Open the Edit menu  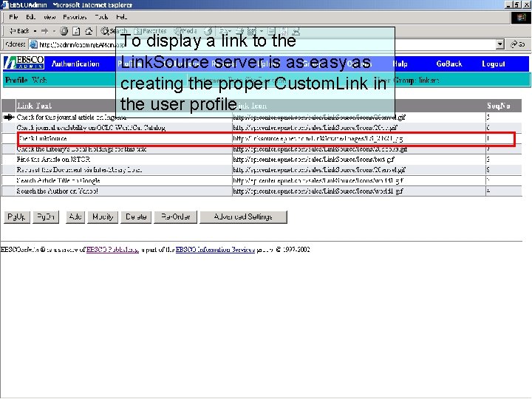click(x=30, y=17)
